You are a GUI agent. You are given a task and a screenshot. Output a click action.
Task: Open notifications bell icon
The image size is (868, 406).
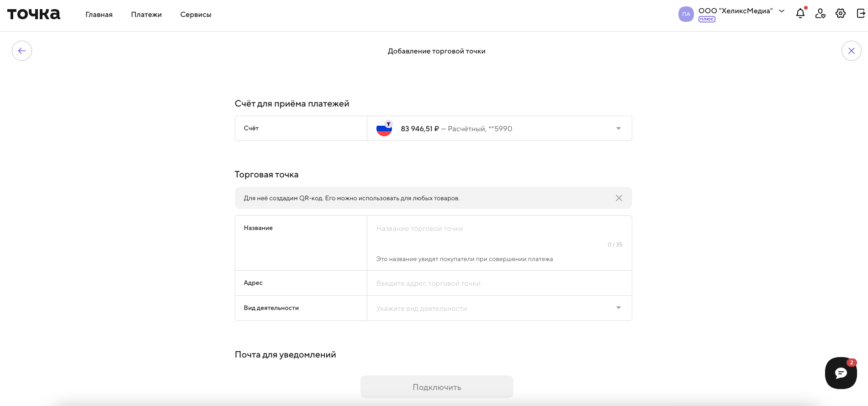pyautogui.click(x=800, y=13)
